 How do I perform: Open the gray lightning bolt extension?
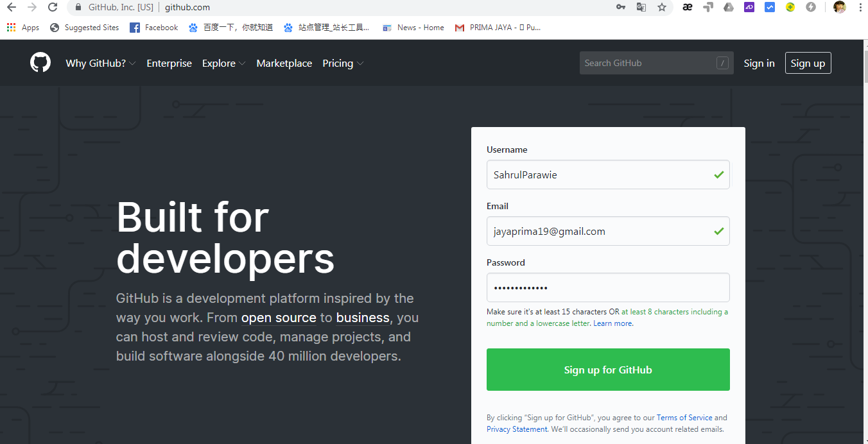point(811,7)
